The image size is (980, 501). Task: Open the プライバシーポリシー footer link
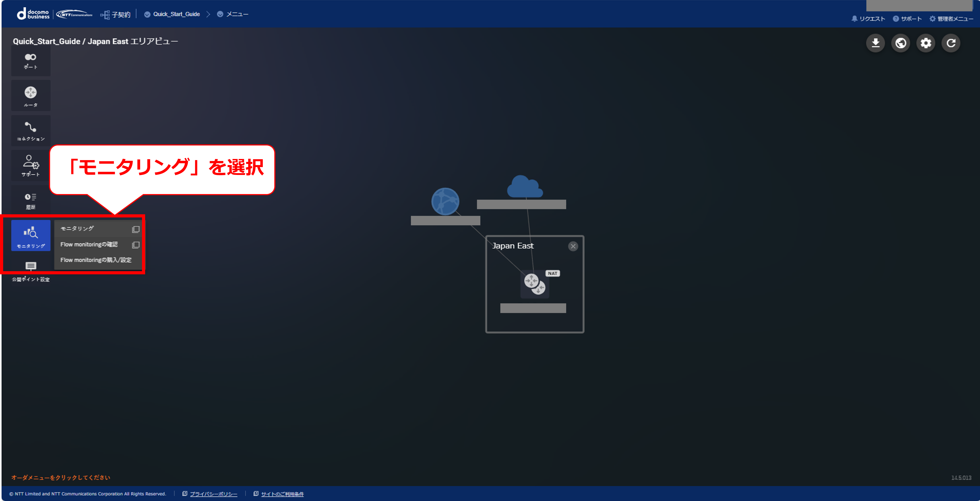click(213, 494)
